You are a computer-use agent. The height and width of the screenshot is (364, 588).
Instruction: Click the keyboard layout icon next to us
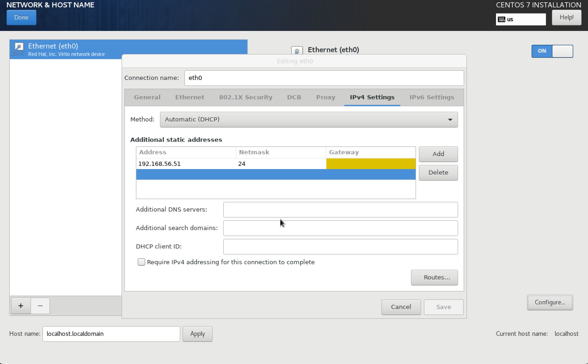click(502, 19)
